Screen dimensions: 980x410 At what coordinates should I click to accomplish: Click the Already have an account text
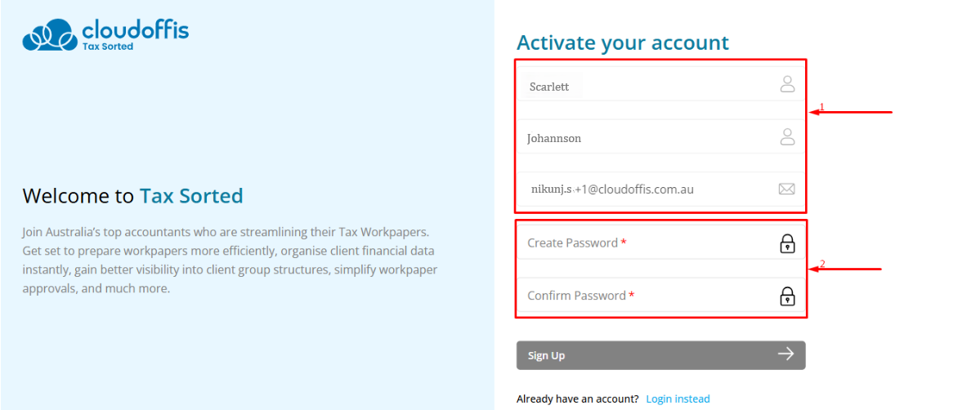pyautogui.click(x=577, y=399)
